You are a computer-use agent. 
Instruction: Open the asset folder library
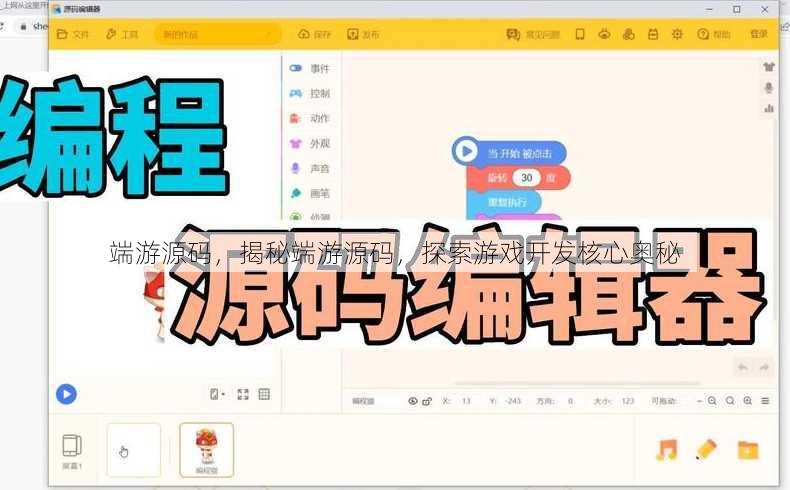[x=748, y=450]
